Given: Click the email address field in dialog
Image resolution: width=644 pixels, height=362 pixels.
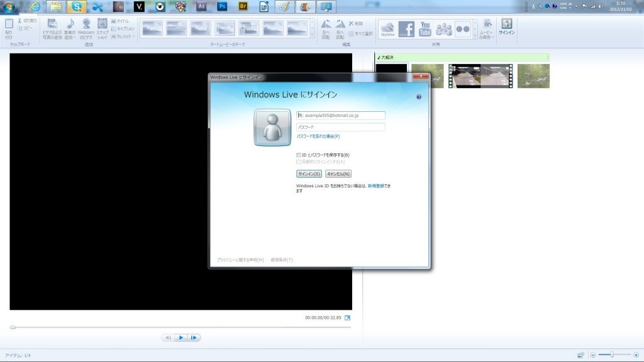Looking at the screenshot, I should pyautogui.click(x=340, y=116).
